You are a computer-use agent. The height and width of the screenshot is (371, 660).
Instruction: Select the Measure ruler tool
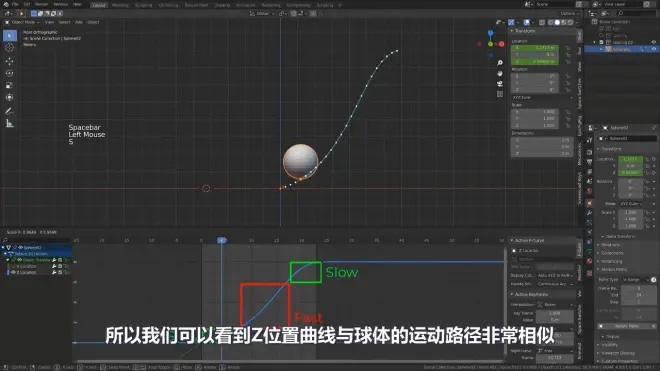point(9,123)
